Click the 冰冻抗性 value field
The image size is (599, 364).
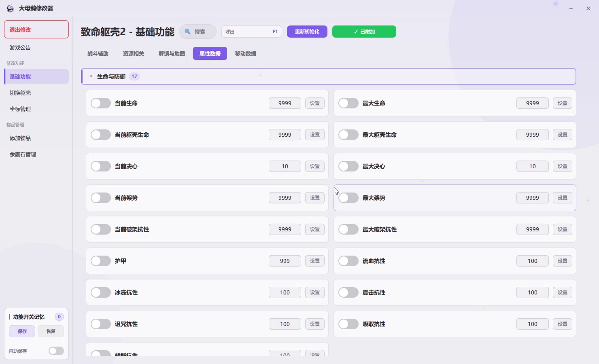[x=285, y=292]
